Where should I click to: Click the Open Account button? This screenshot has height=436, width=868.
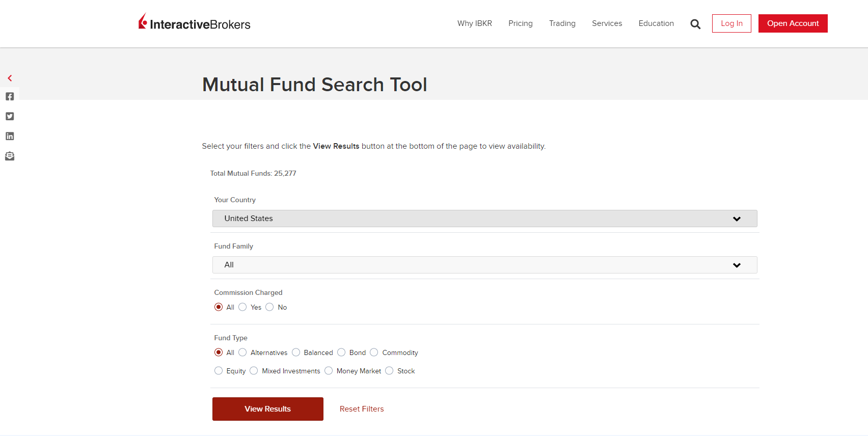coord(793,23)
